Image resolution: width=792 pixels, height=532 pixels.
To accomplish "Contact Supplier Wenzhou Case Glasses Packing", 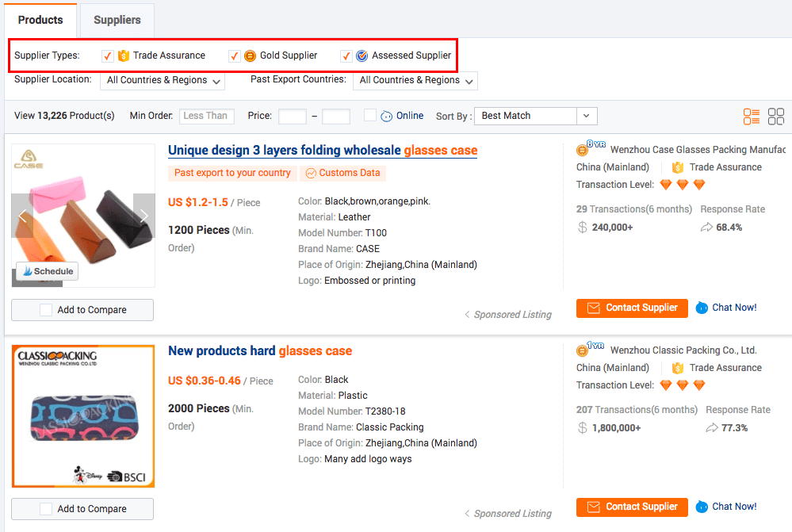I will tap(632, 308).
